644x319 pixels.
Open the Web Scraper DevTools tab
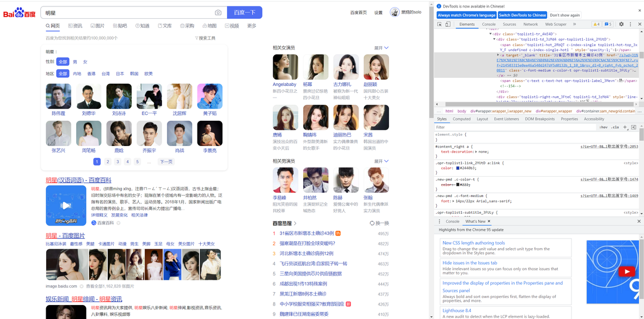[555, 24]
